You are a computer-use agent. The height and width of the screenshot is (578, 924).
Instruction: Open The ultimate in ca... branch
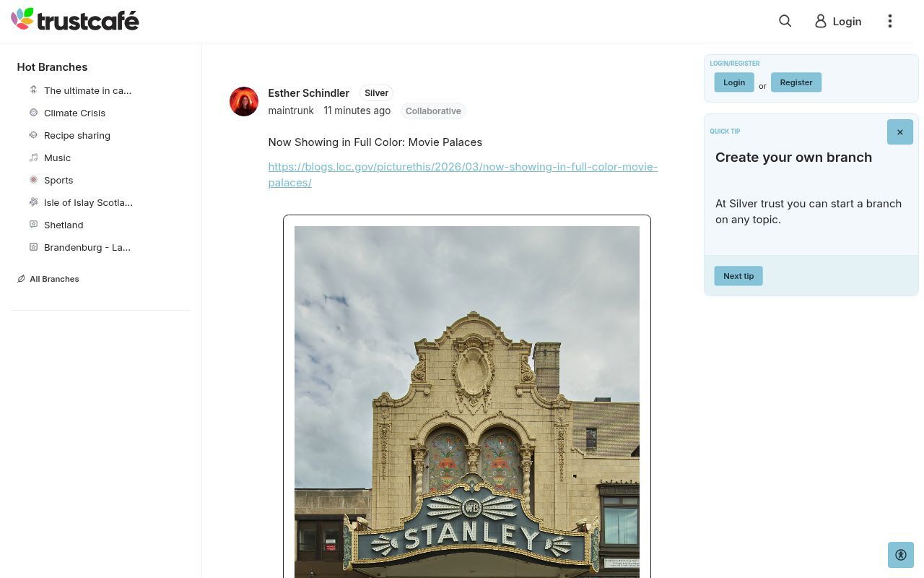87,90
